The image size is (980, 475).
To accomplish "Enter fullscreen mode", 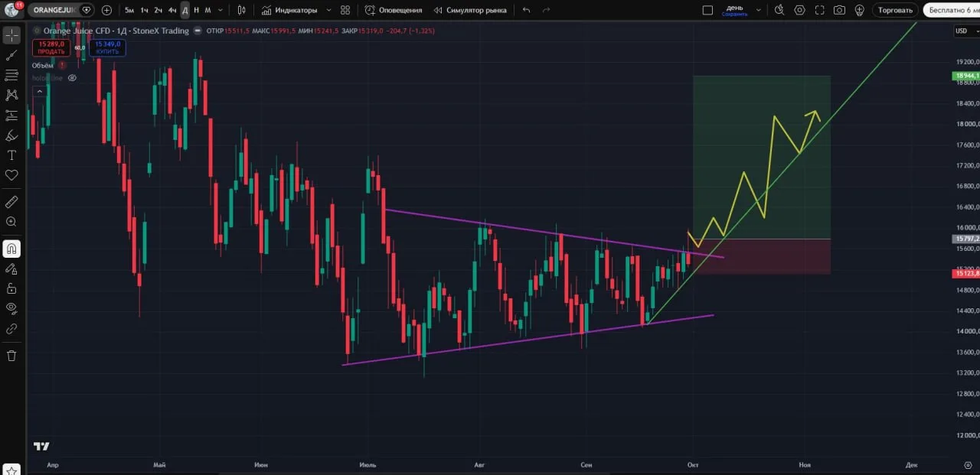I will (x=820, y=10).
